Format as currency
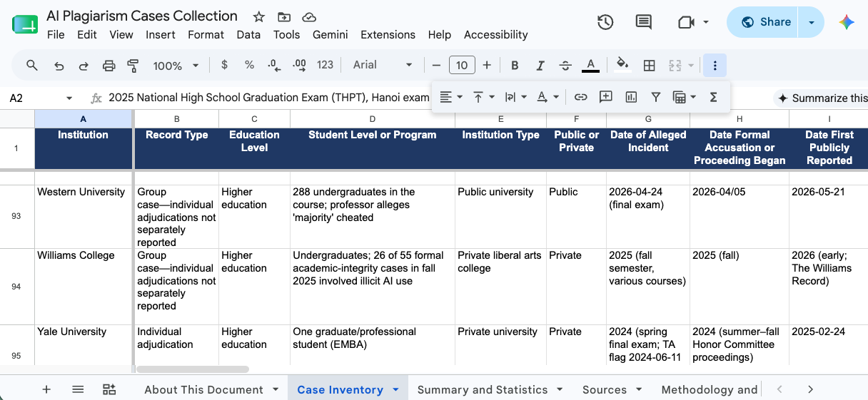Screen dimensions: 868x400 point(225,65)
